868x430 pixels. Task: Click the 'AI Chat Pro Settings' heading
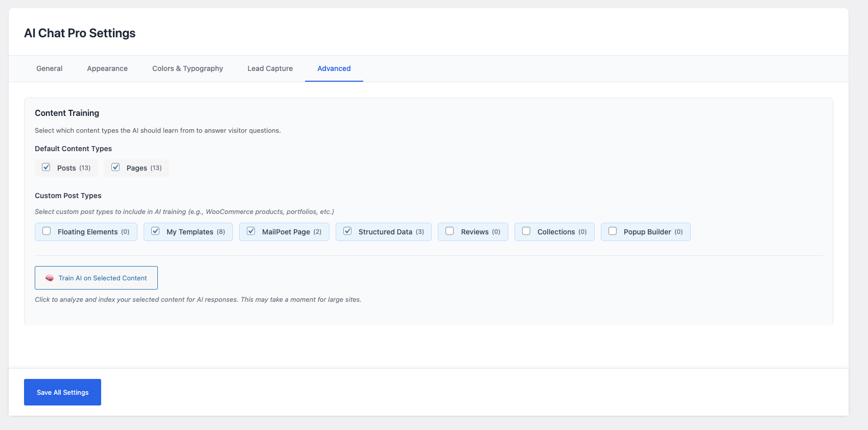tap(80, 33)
